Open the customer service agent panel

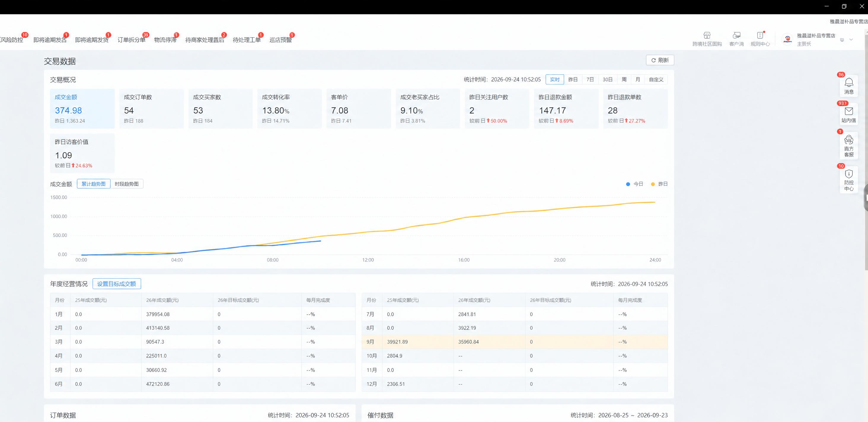(x=848, y=146)
